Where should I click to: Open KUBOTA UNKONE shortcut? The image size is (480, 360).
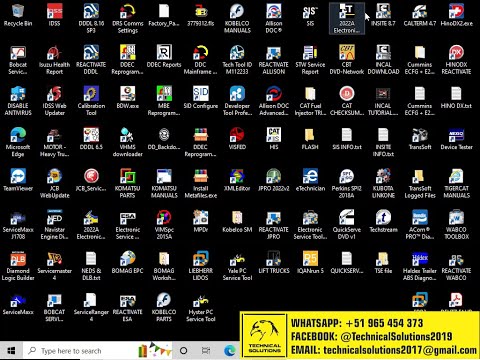coord(383,184)
